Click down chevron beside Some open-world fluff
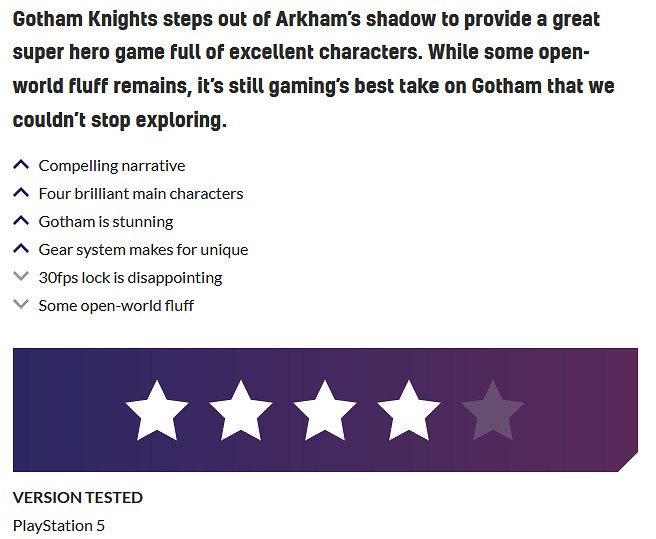656x539 pixels. tap(21, 305)
